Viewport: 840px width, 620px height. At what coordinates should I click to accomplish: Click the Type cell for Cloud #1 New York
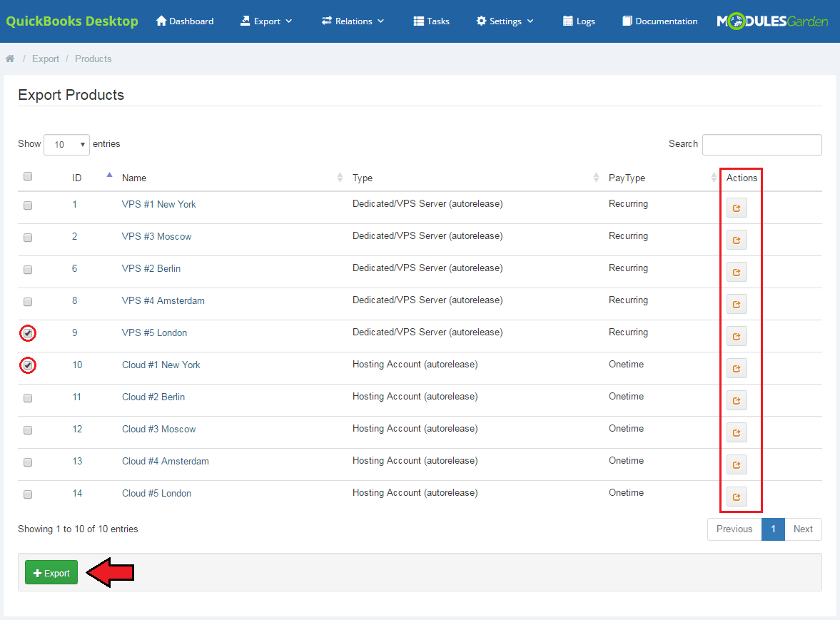(415, 365)
